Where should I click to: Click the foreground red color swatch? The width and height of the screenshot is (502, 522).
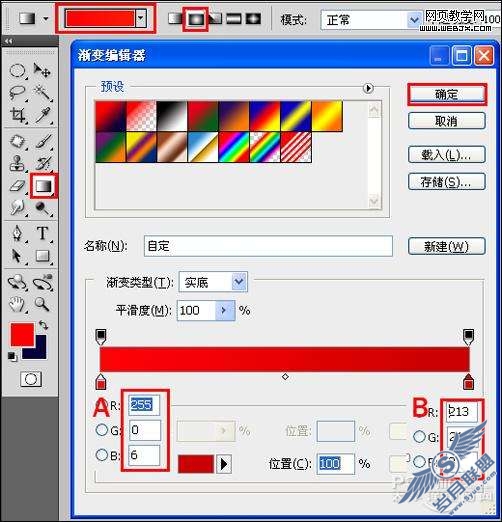[x=22, y=334]
